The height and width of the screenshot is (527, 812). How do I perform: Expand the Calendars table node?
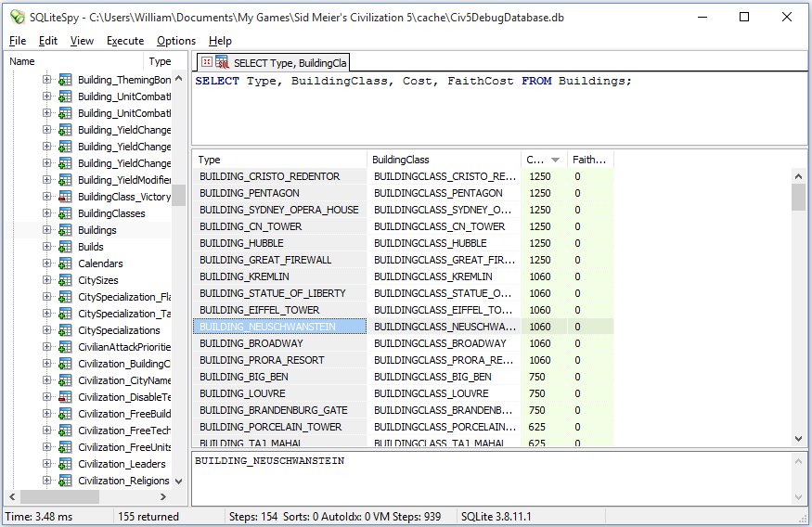click(x=46, y=263)
